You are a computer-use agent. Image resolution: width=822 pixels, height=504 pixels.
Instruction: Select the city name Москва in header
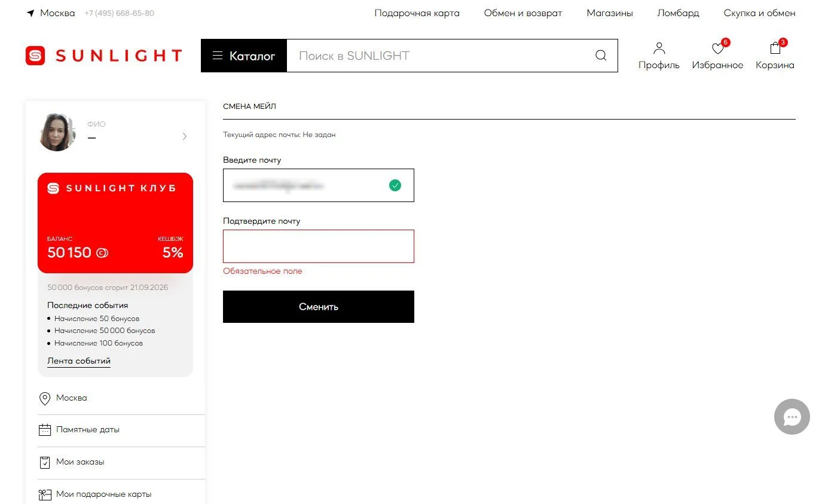57,13
